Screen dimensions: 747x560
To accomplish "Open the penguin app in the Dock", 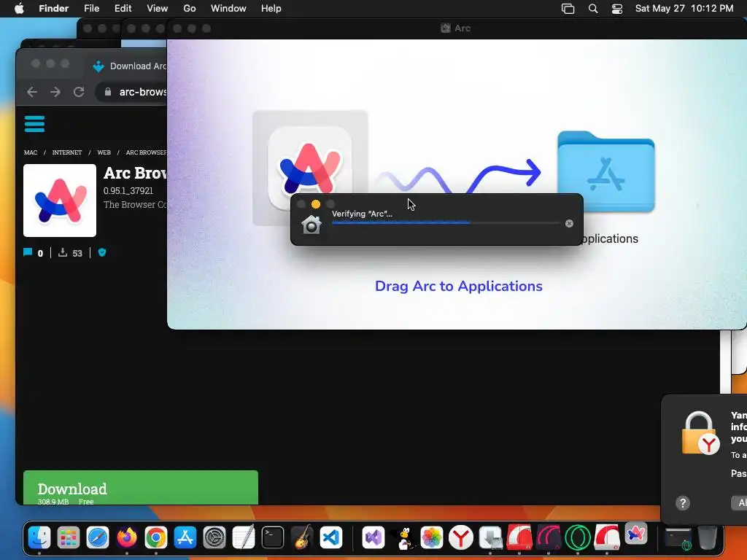I will 403,537.
